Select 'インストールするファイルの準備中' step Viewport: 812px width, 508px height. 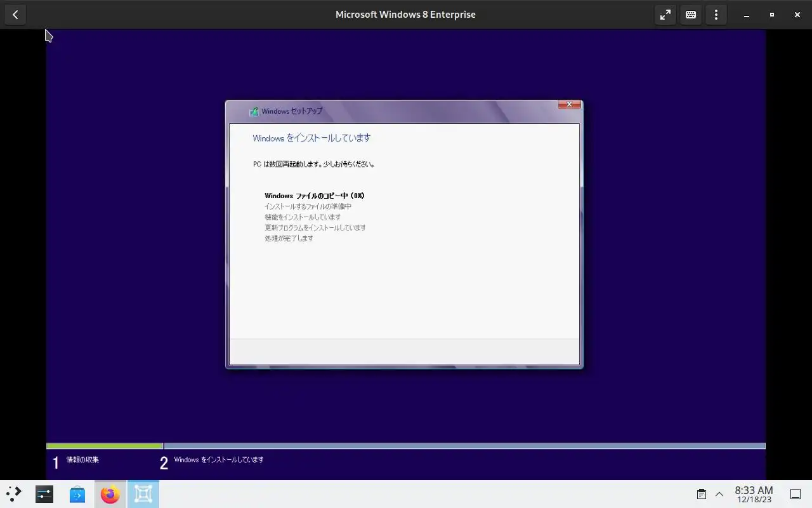(308, 206)
